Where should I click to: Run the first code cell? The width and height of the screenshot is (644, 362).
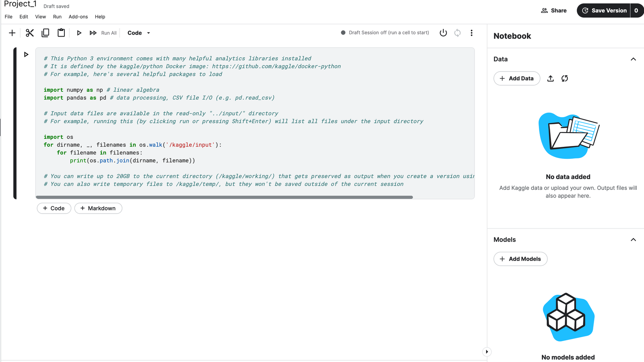click(x=26, y=54)
